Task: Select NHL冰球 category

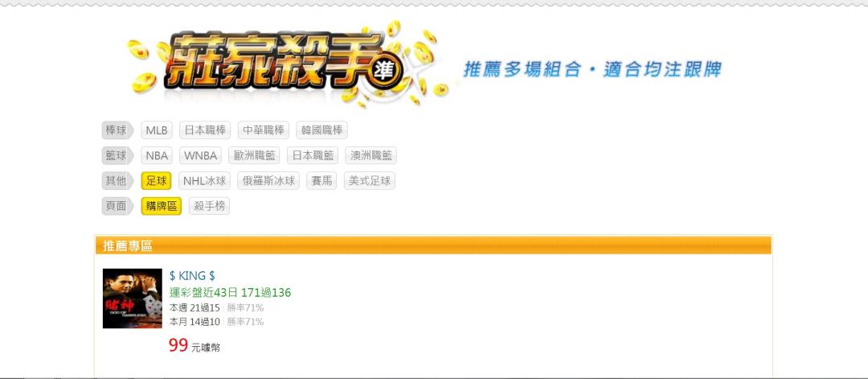Action: [204, 180]
